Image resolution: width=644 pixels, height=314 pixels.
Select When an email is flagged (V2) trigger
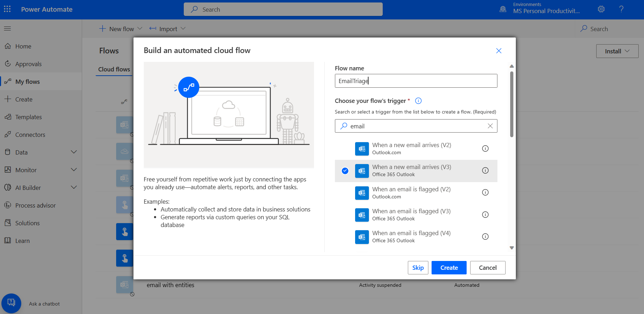click(x=411, y=193)
